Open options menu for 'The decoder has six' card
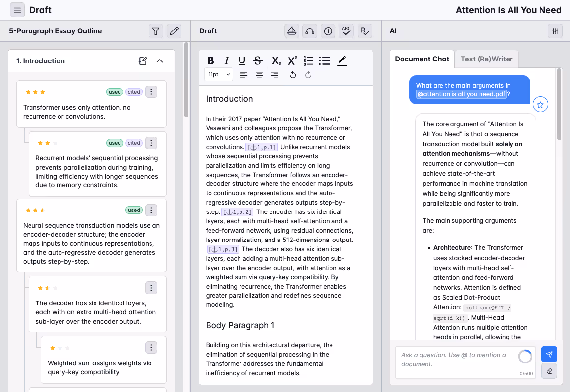 [x=151, y=288]
